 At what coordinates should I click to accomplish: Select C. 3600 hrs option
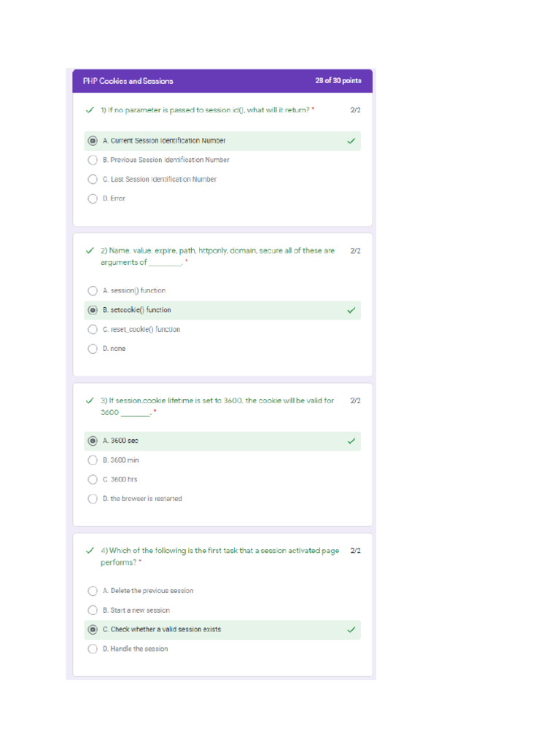pyautogui.click(x=93, y=479)
